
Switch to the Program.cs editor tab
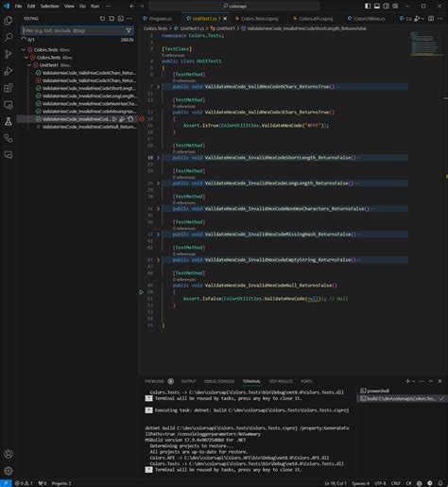[161, 19]
